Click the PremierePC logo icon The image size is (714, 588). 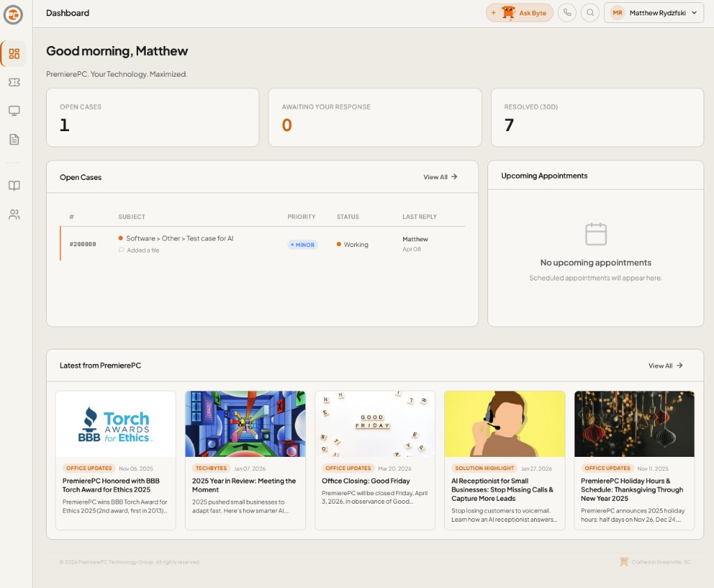(13, 15)
